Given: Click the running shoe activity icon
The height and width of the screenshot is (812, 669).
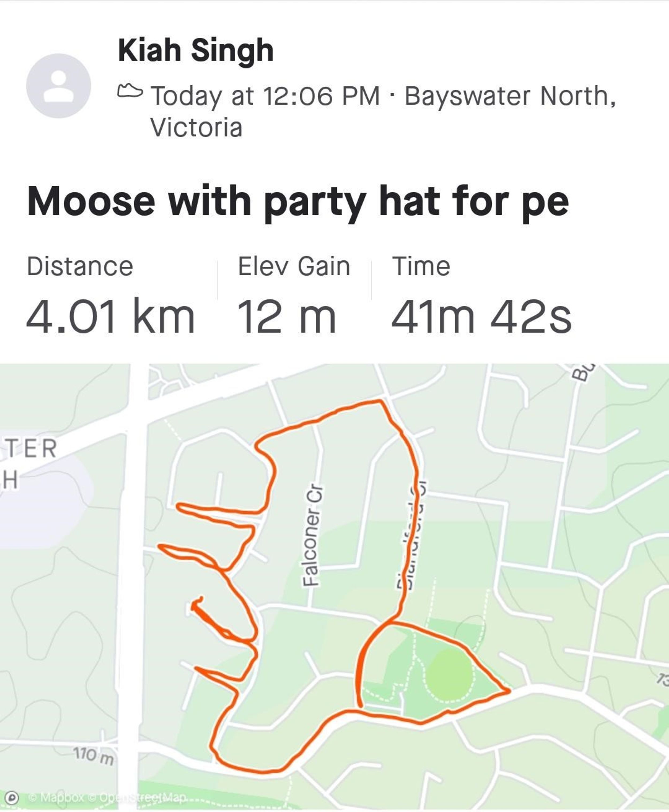Looking at the screenshot, I should pyautogui.click(x=130, y=91).
